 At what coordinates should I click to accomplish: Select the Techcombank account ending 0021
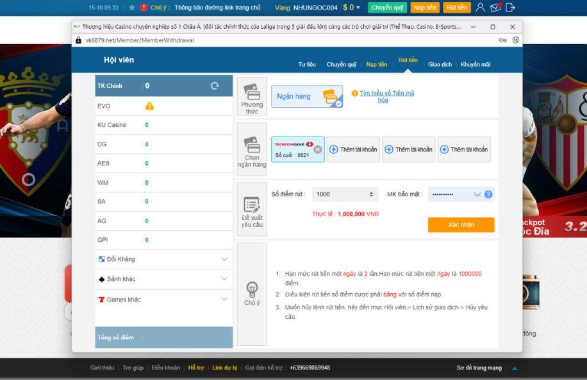(x=298, y=149)
